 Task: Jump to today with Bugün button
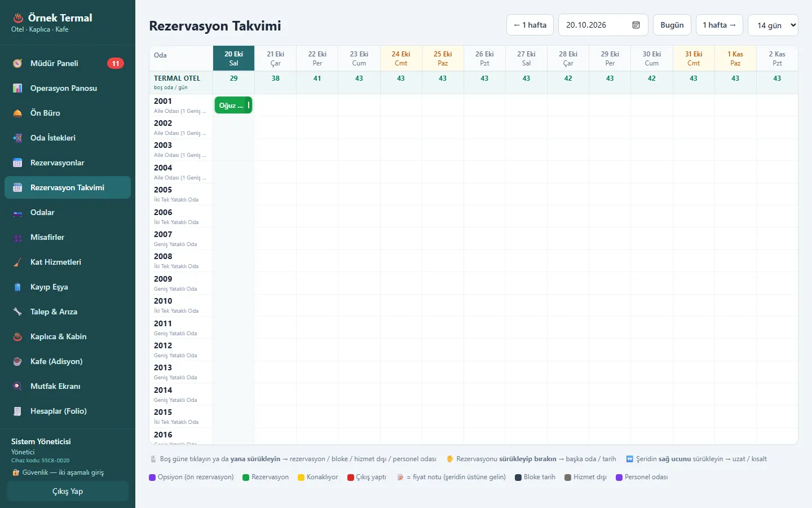coord(672,25)
